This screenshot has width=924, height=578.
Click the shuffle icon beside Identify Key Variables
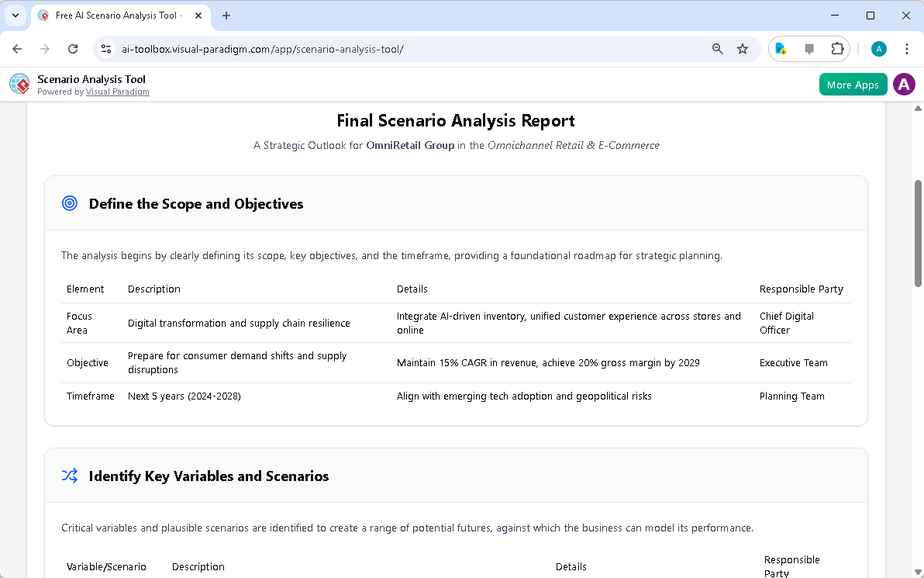70,476
